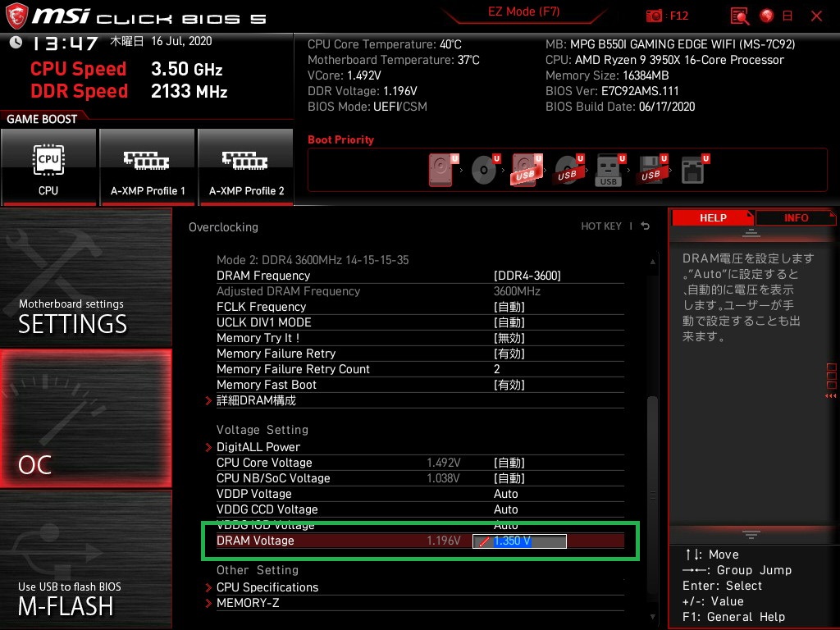Select the USB floppy boot device icon

651,170
